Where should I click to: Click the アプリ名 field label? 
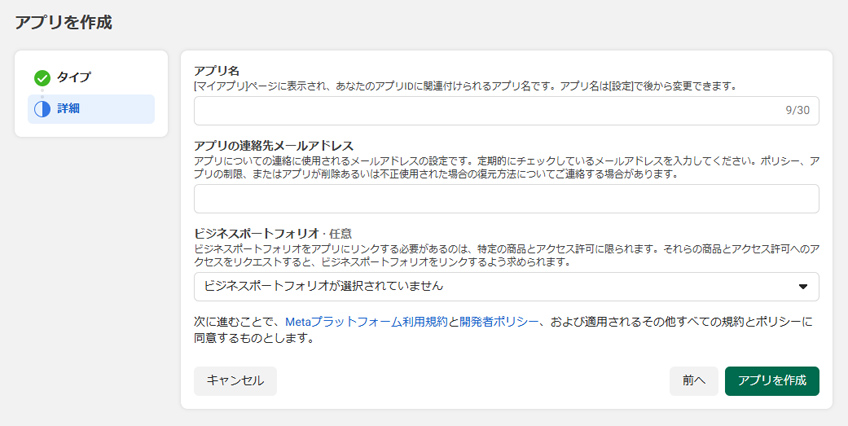point(216,71)
